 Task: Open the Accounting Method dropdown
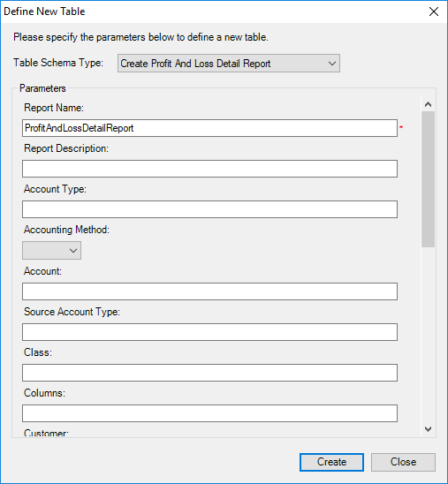point(51,250)
